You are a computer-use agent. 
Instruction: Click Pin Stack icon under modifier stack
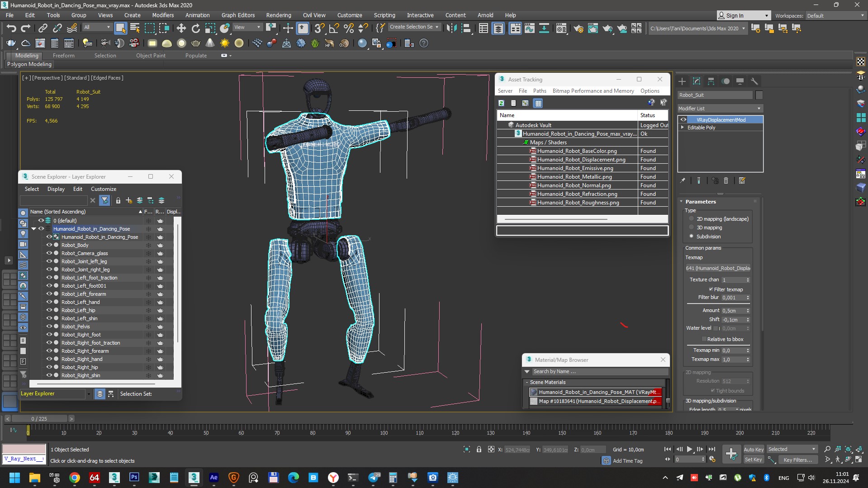[683, 180]
